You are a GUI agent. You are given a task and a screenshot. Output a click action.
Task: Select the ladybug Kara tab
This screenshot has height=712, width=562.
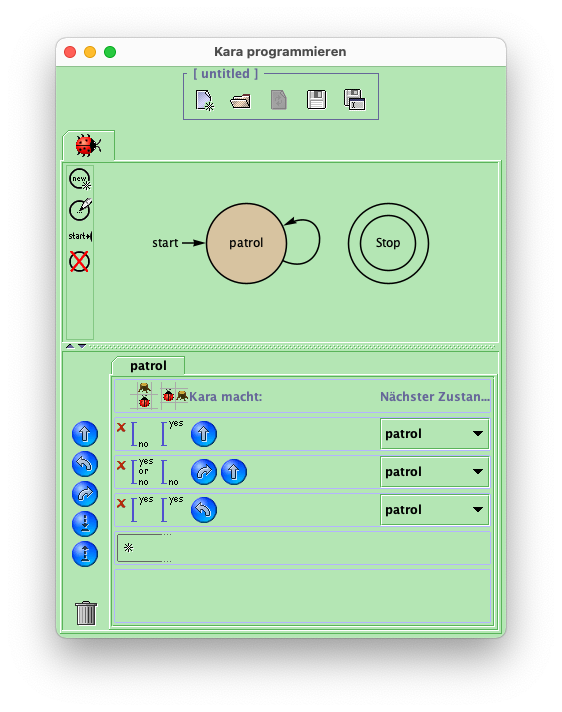(x=89, y=146)
